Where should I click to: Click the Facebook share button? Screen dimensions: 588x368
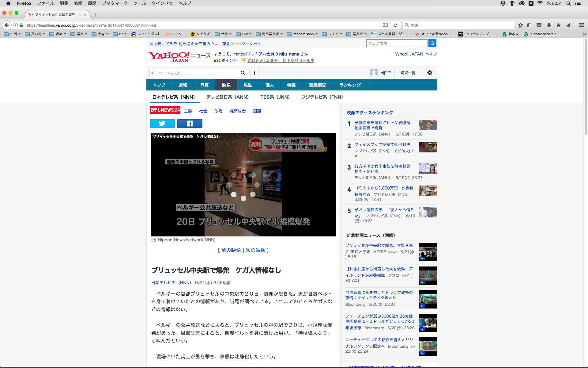(190, 124)
